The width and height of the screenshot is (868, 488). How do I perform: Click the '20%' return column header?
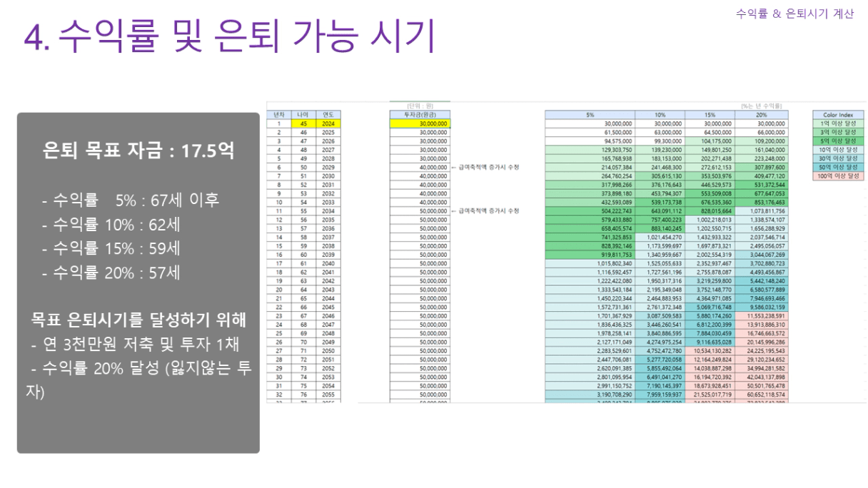click(x=761, y=114)
